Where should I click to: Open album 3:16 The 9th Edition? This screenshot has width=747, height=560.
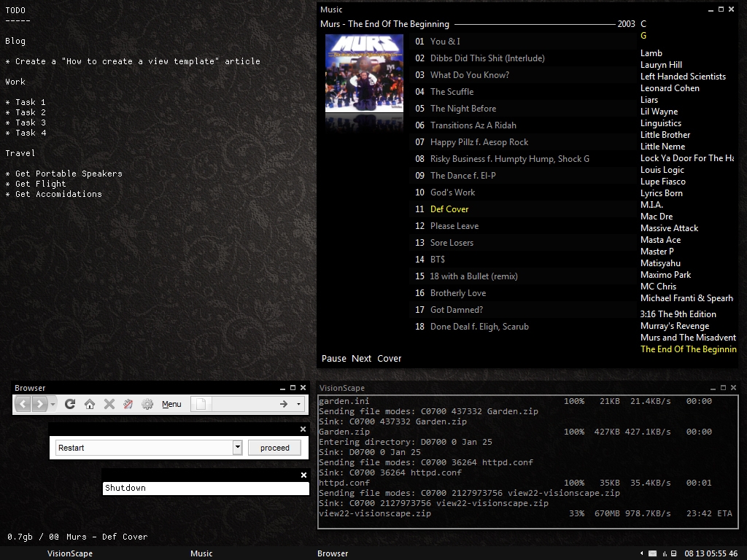pos(678,314)
